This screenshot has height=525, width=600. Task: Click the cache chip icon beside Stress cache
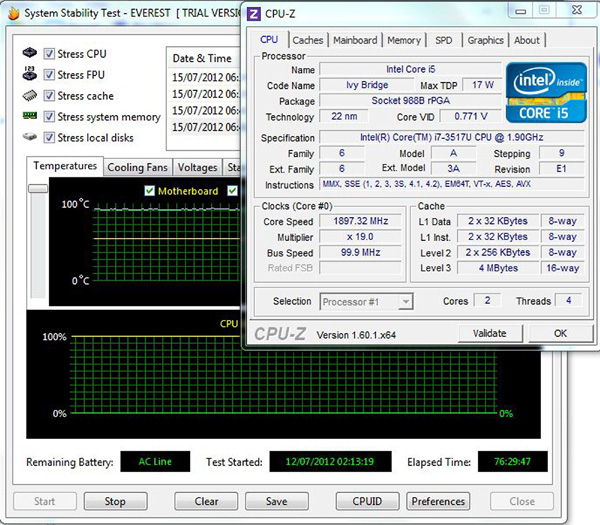(30, 95)
